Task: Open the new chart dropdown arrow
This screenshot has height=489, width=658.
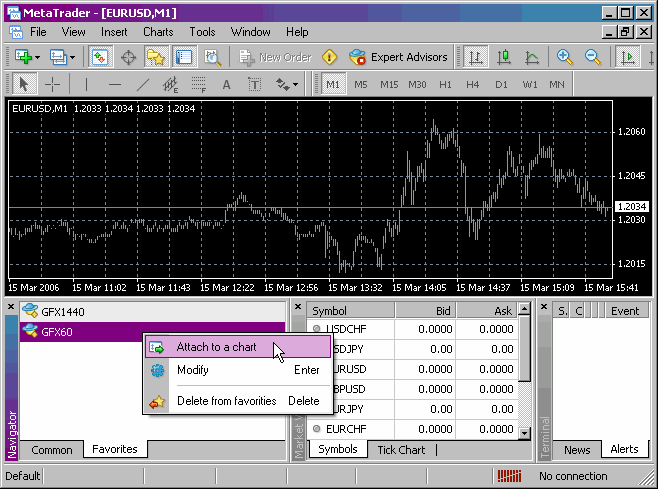Action: [x=36, y=57]
